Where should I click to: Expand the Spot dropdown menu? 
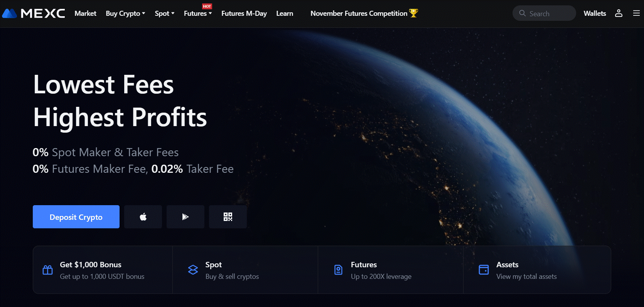pos(165,13)
